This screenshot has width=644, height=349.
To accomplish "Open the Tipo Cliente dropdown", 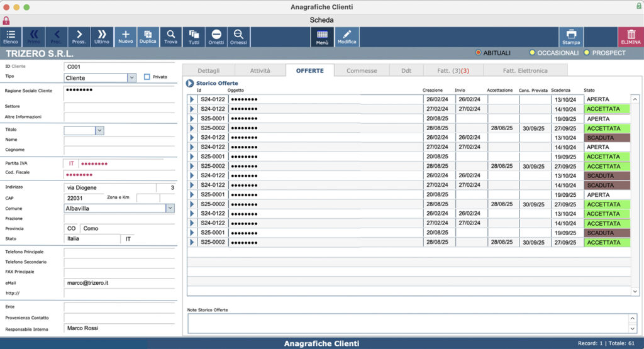I will pos(132,77).
